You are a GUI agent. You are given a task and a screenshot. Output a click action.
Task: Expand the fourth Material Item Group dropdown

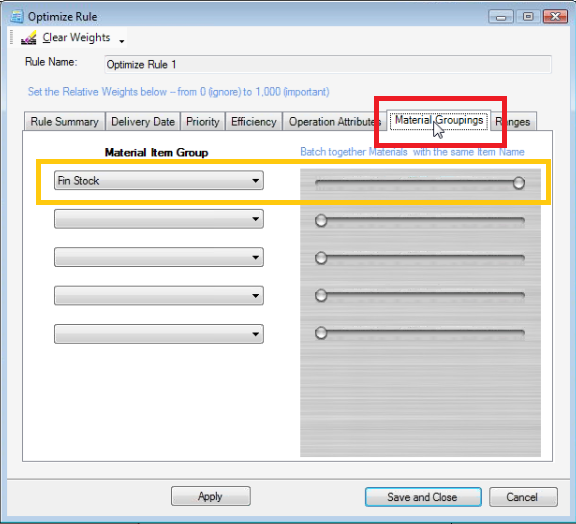159,296
